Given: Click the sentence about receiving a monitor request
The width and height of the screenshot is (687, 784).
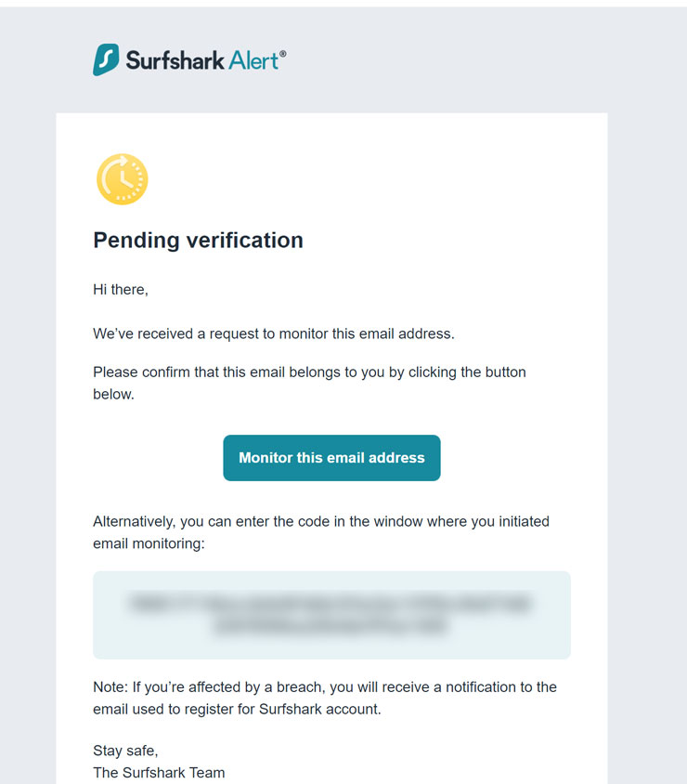Looking at the screenshot, I should coord(274,333).
